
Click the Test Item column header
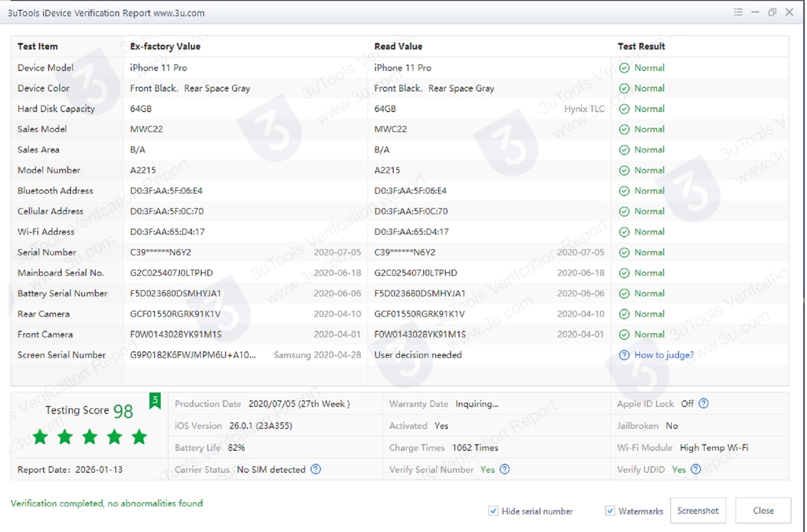click(38, 46)
